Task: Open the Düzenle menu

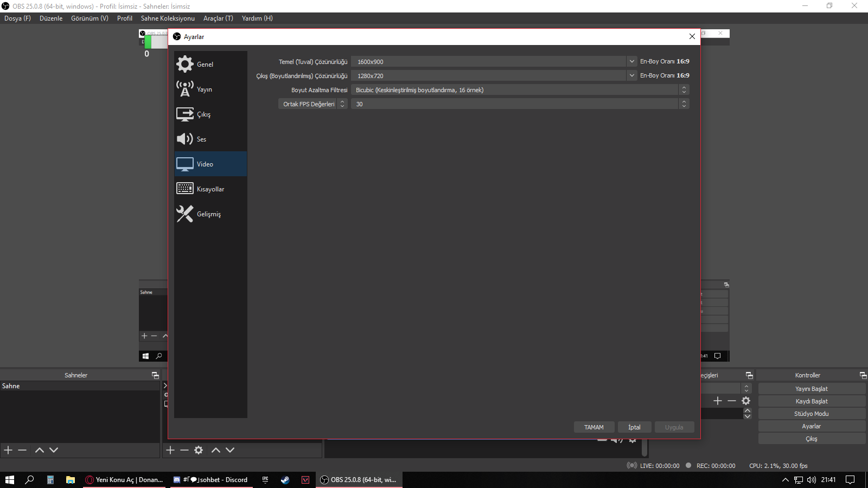Action: coord(51,18)
